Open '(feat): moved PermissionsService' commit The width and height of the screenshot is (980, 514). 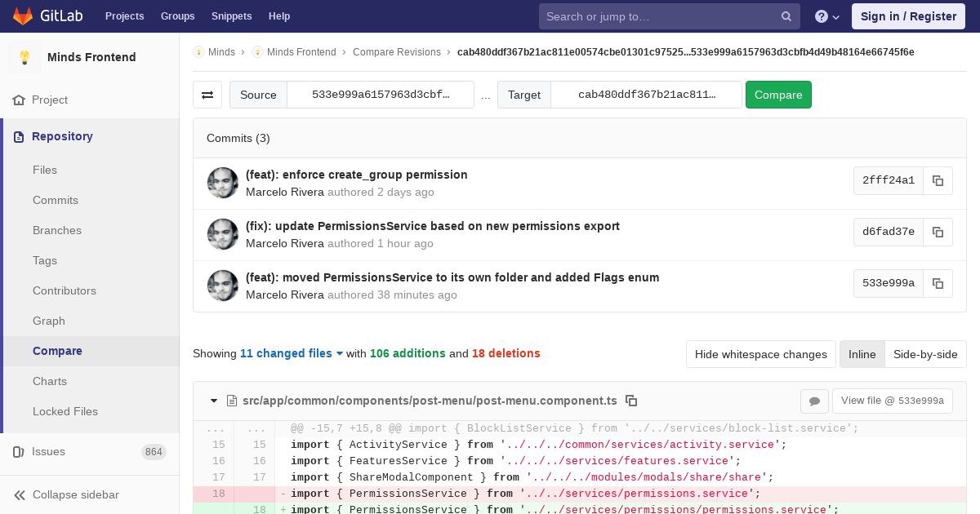[452, 277]
